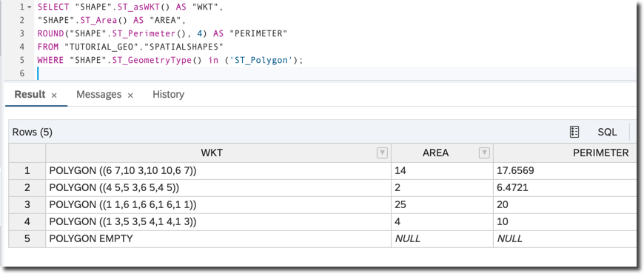Click the NULL value in PERIMETER column

565,238
